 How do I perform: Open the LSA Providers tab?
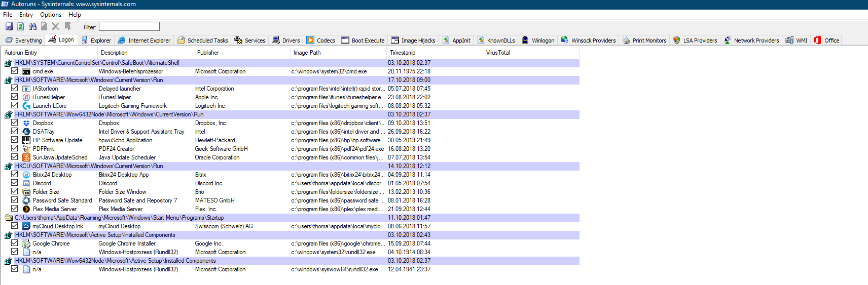695,40
